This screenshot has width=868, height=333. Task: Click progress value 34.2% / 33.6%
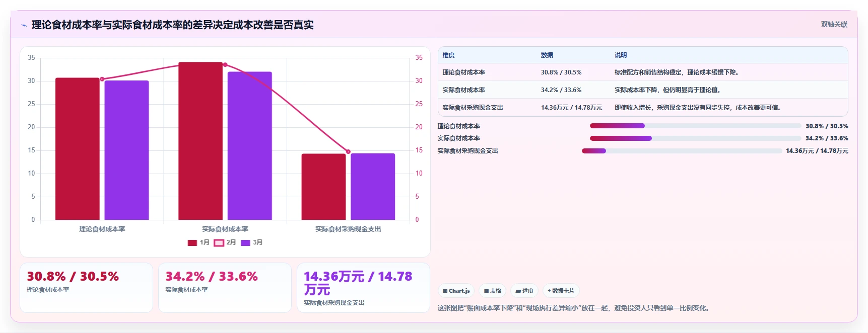(x=827, y=138)
